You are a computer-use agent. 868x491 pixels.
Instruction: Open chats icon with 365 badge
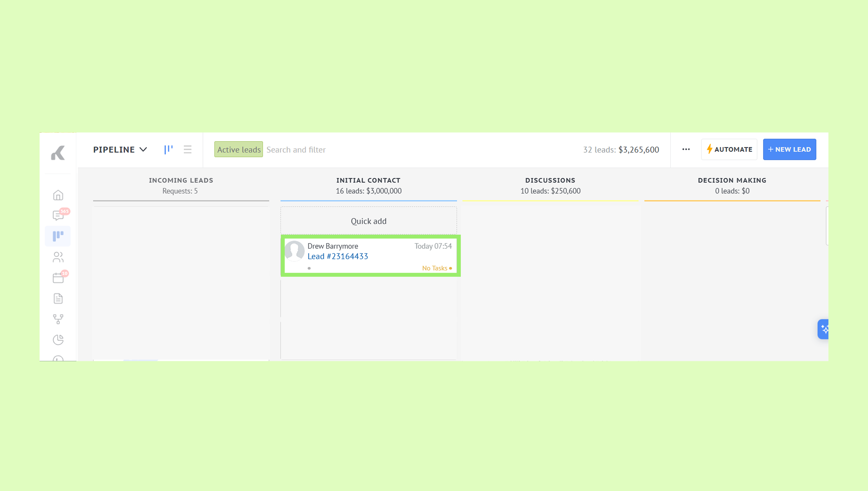click(58, 215)
